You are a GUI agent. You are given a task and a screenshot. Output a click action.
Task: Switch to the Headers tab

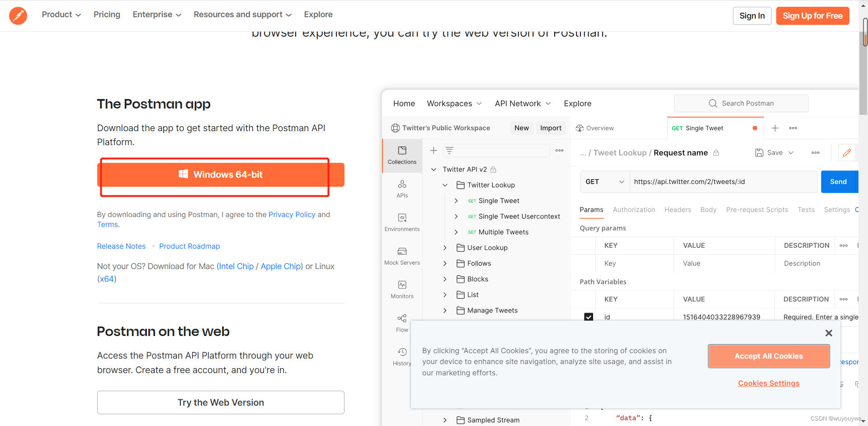(x=678, y=210)
